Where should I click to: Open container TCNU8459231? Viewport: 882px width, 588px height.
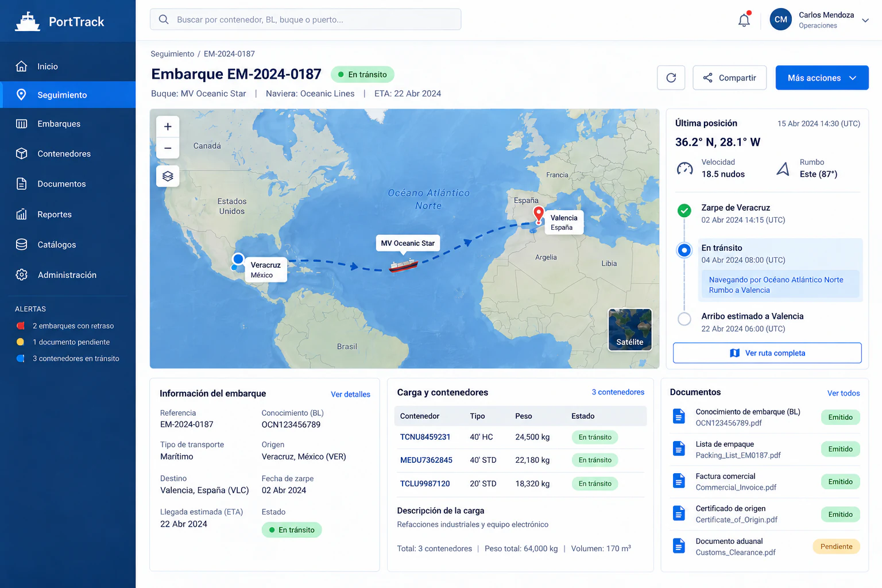pos(425,437)
